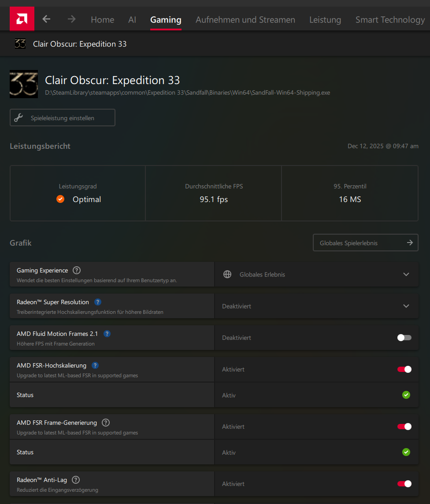Click the Leistungsbericht section heading
The width and height of the screenshot is (430, 504).
point(40,146)
